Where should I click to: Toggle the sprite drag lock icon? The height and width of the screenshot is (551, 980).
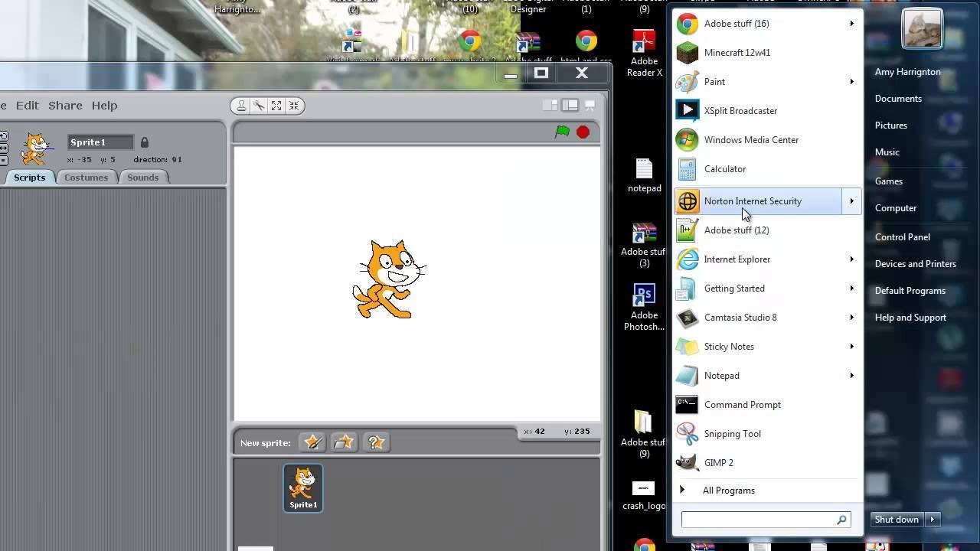point(144,142)
